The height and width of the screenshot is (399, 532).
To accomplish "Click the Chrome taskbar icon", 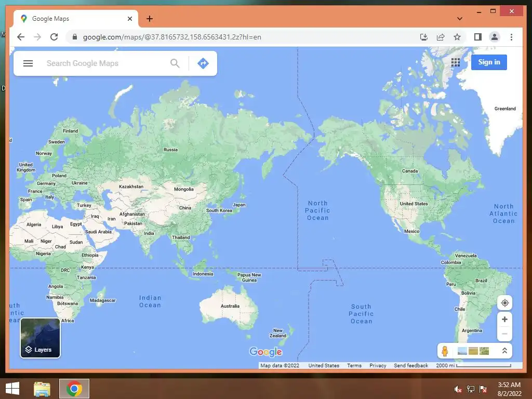I will pyautogui.click(x=74, y=389).
